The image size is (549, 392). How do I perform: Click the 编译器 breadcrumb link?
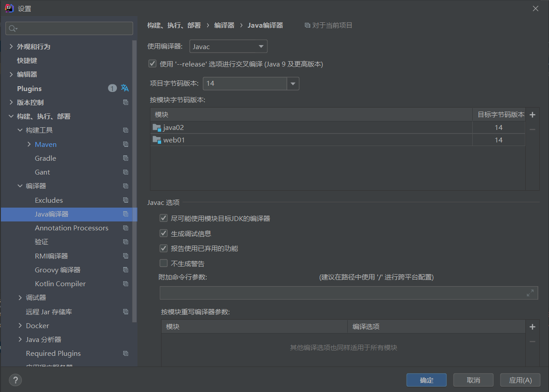point(224,25)
